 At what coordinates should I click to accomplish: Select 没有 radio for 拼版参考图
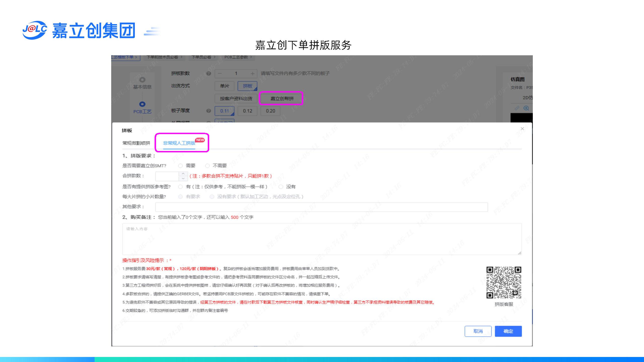[281, 187]
